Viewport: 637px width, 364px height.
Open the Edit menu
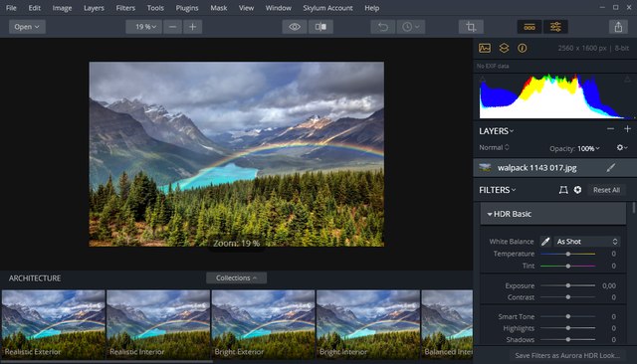(x=35, y=8)
